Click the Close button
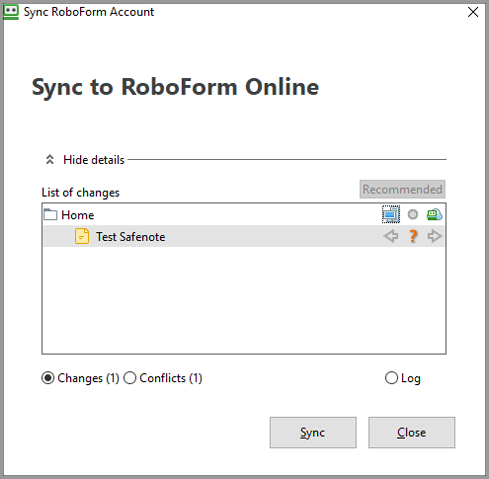The height and width of the screenshot is (479, 489). tap(411, 432)
